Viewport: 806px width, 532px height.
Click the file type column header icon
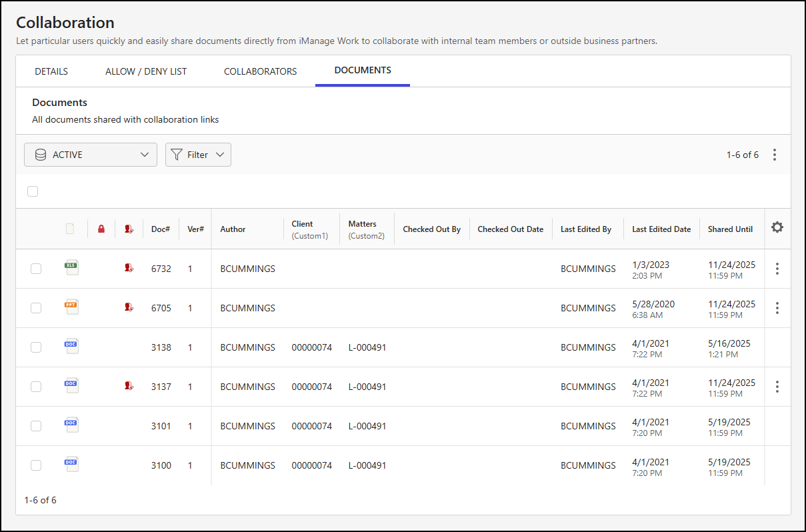pos(69,229)
